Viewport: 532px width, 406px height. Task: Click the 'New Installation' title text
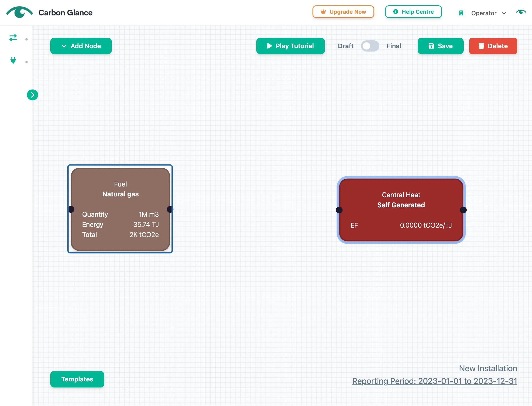488,368
